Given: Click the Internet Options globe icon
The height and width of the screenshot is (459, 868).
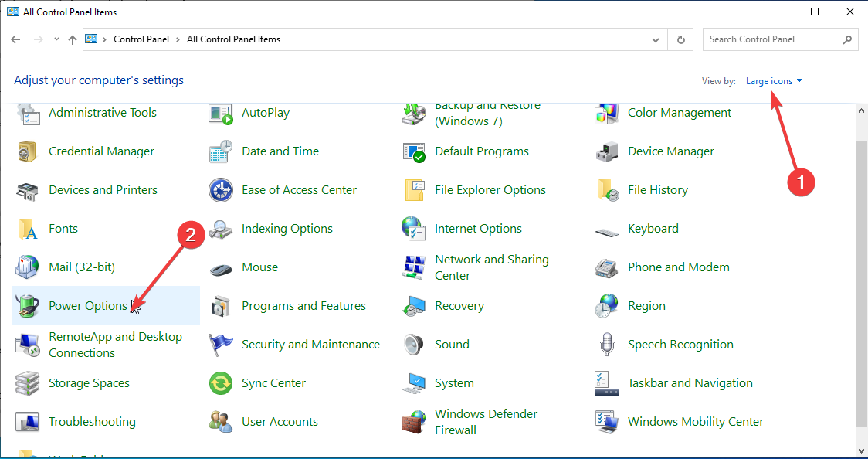Looking at the screenshot, I should (x=413, y=229).
